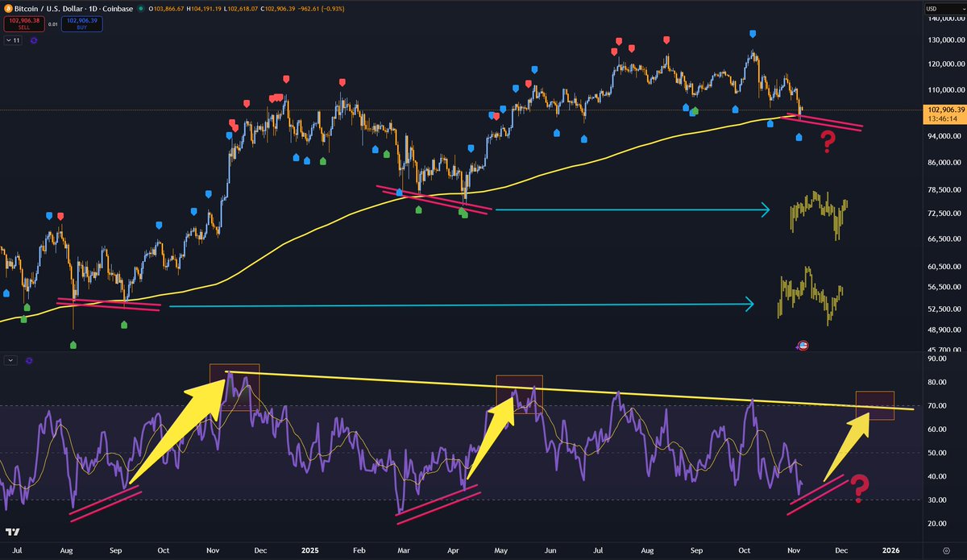Screen dimensions: 967x560
Task: Collapse the indicator legend showing 11
Action: pos(14,40)
